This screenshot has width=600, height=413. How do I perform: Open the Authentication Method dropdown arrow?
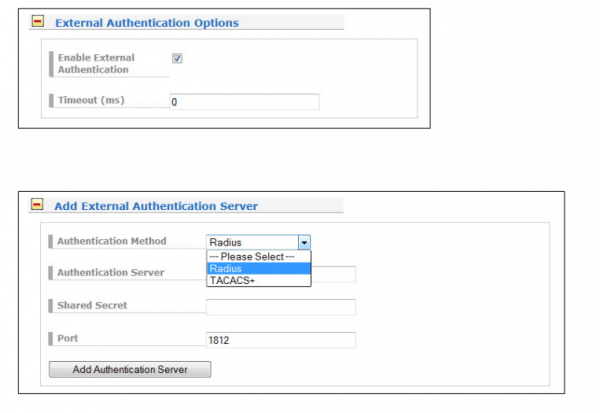click(304, 242)
